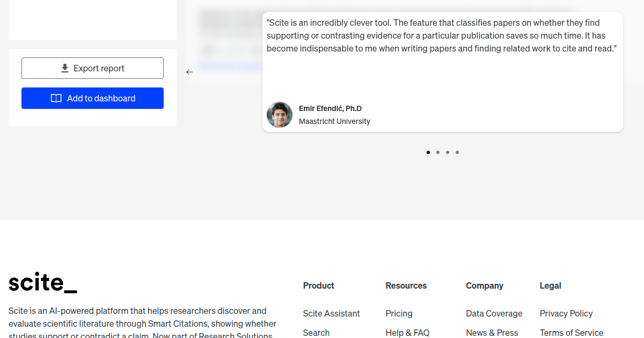Open the Scite Assistant footer link

[331, 313]
